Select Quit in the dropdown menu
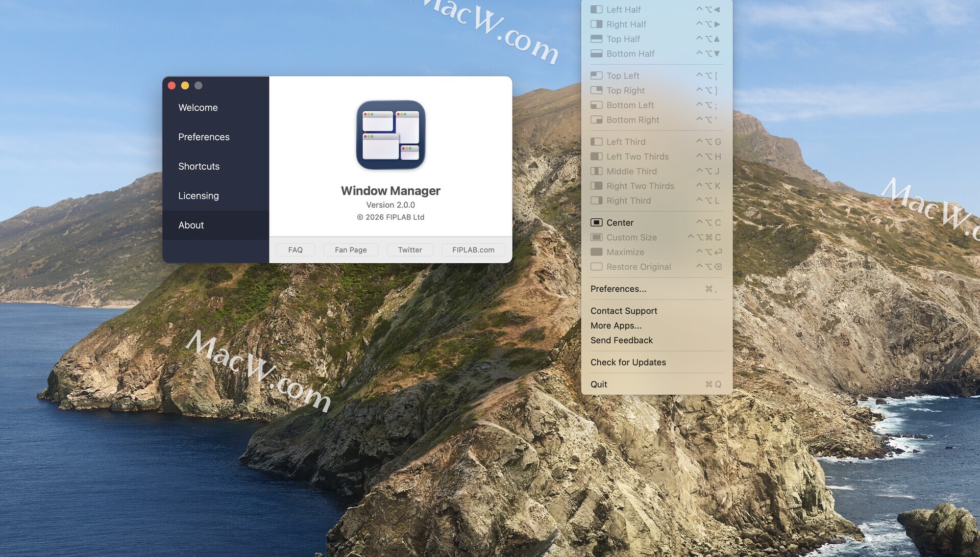The width and height of the screenshot is (980, 557). pos(599,384)
